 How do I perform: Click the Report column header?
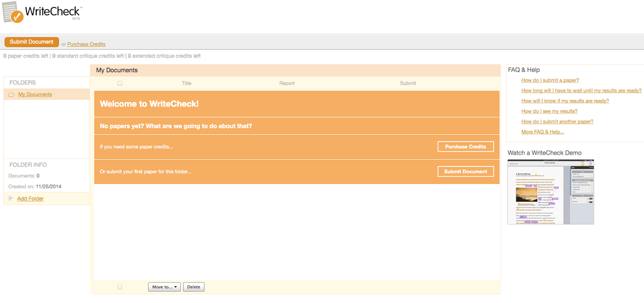pyautogui.click(x=286, y=84)
